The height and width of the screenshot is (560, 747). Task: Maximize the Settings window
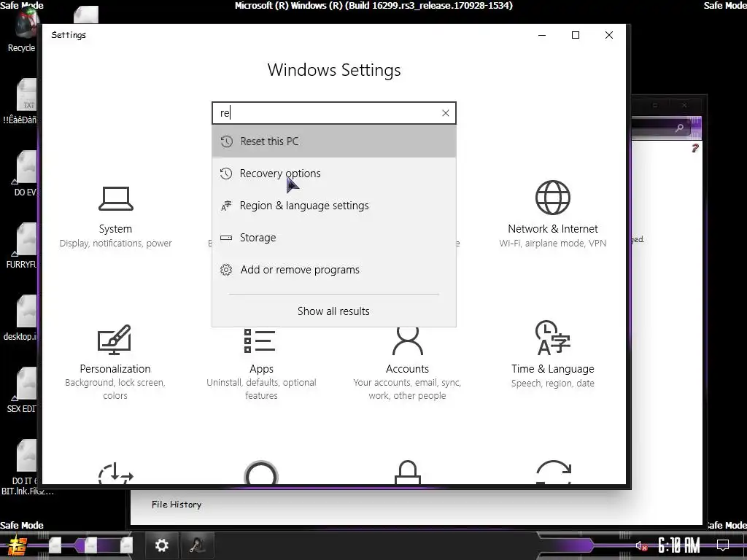(576, 35)
